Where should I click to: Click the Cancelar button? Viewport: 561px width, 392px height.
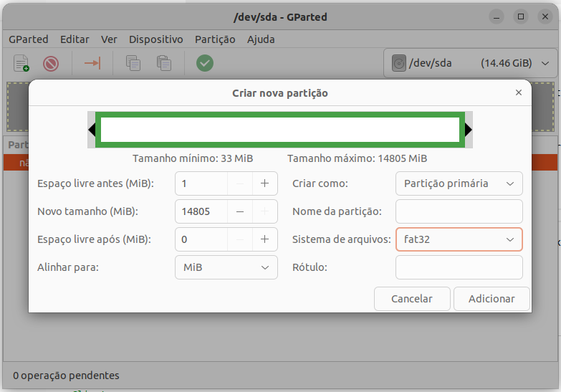click(412, 299)
